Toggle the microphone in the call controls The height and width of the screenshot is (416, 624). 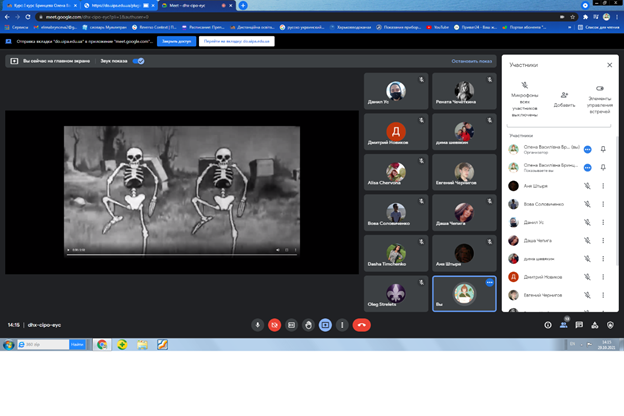257,325
